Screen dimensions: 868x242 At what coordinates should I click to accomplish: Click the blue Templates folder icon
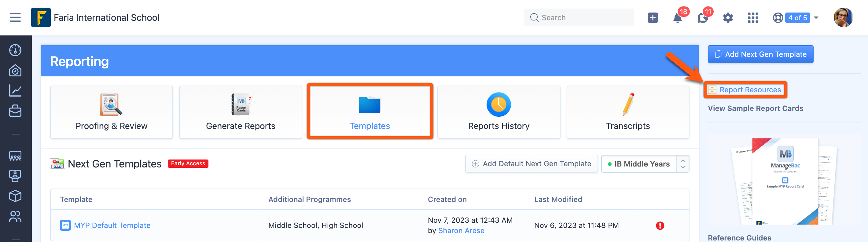click(x=370, y=105)
